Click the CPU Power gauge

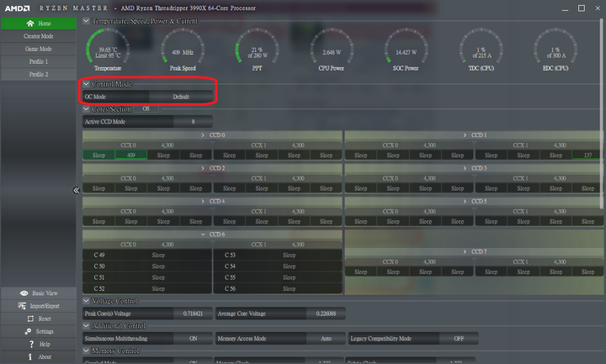coord(332,50)
